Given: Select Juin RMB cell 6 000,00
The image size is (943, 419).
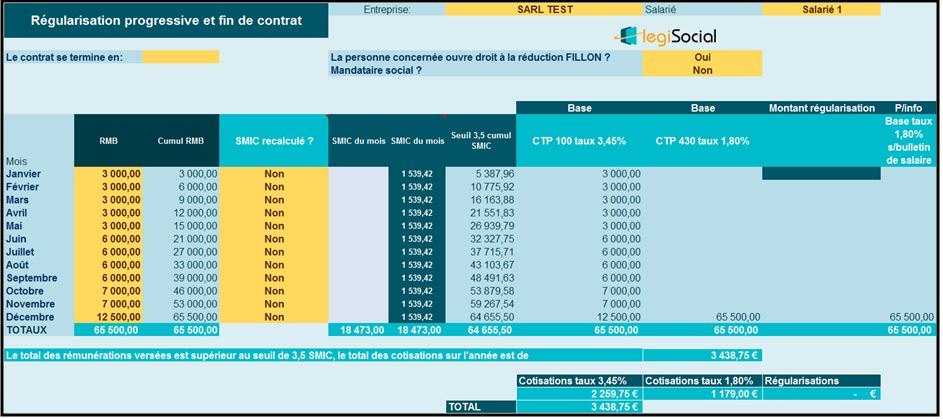Looking at the screenshot, I should (x=108, y=239).
